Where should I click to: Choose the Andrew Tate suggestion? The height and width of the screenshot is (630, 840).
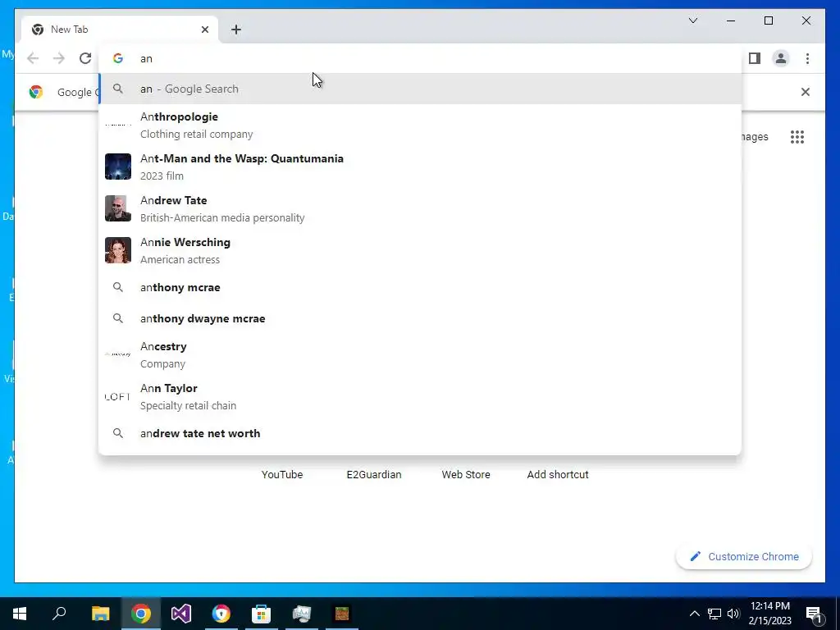(420, 209)
